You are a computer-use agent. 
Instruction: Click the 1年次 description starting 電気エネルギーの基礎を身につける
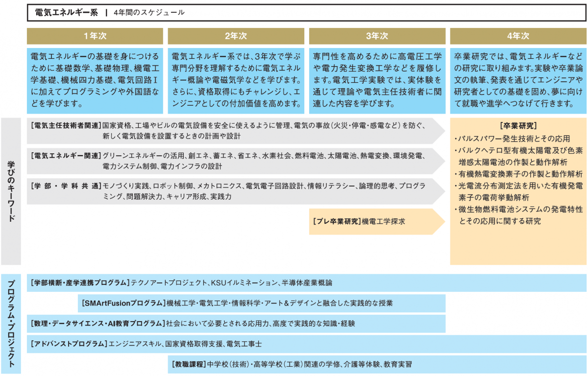coord(95,80)
